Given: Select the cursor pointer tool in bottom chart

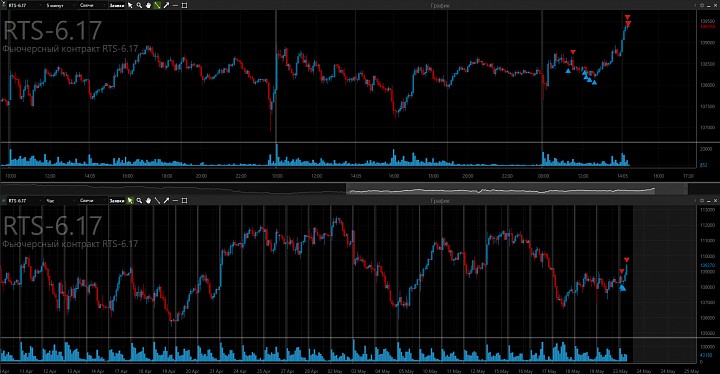Looking at the screenshot, I should coord(130,200).
